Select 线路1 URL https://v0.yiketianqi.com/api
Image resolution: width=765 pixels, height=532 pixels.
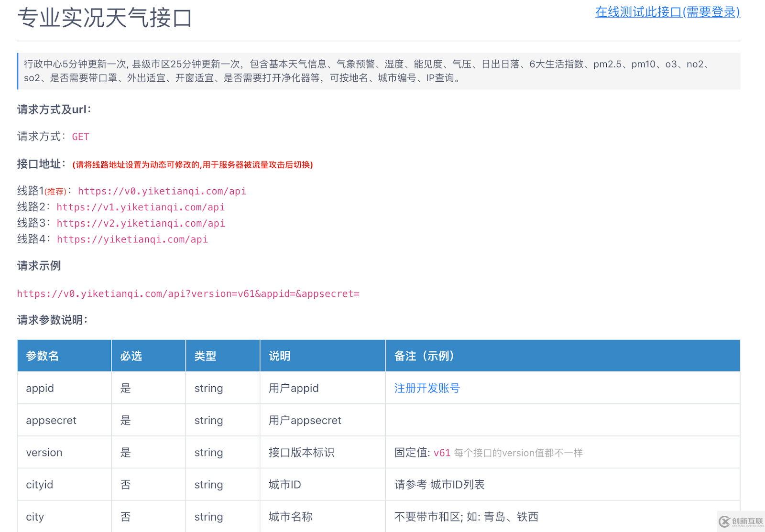[162, 191]
